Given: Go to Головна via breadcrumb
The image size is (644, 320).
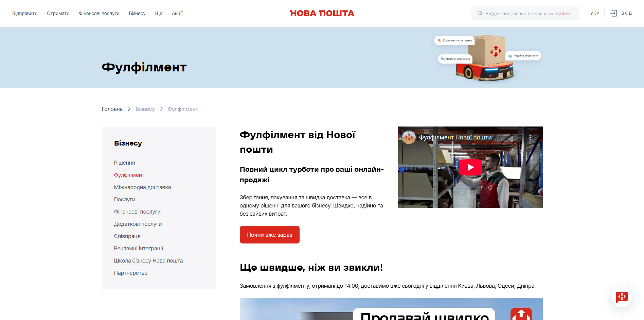Looking at the screenshot, I should 112,109.
